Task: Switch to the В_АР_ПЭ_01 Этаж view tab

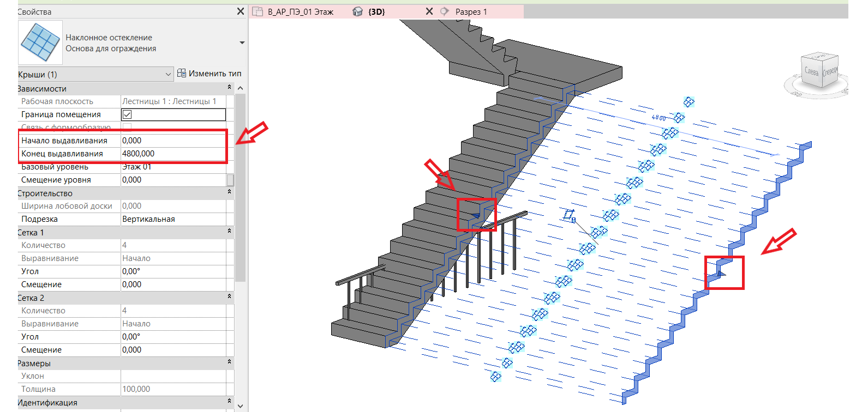Action: tap(294, 11)
